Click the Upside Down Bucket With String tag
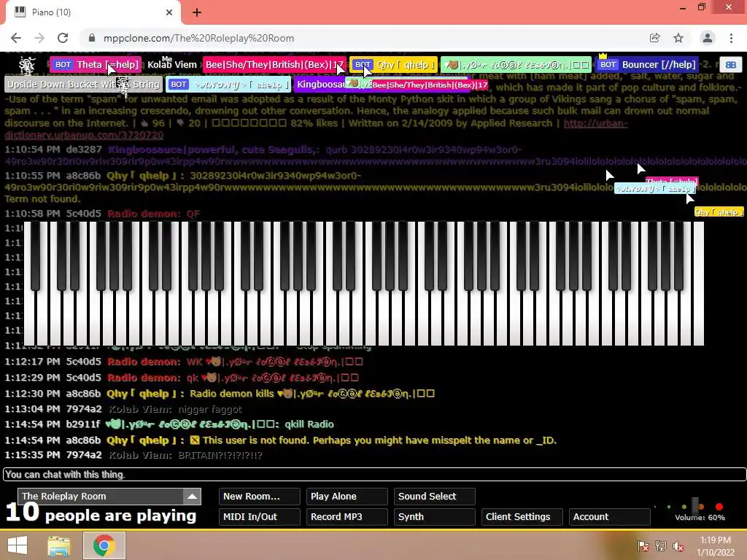Viewport: 747px width, 560px height. pos(83,85)
